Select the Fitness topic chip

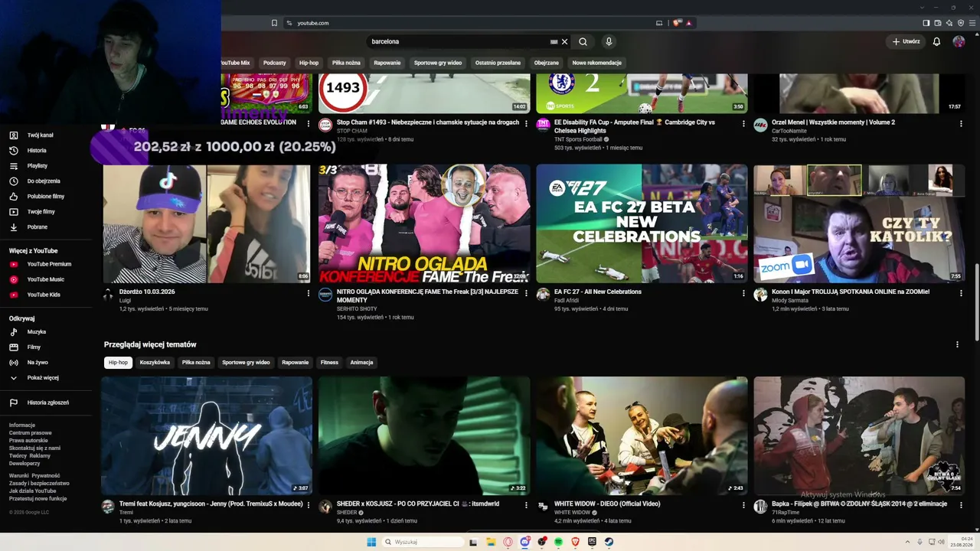329,363
